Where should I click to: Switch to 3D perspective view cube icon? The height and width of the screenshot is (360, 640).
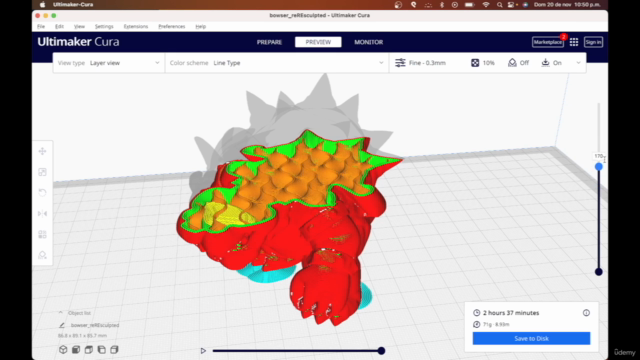pyautogui.click(x=63, y=350)
